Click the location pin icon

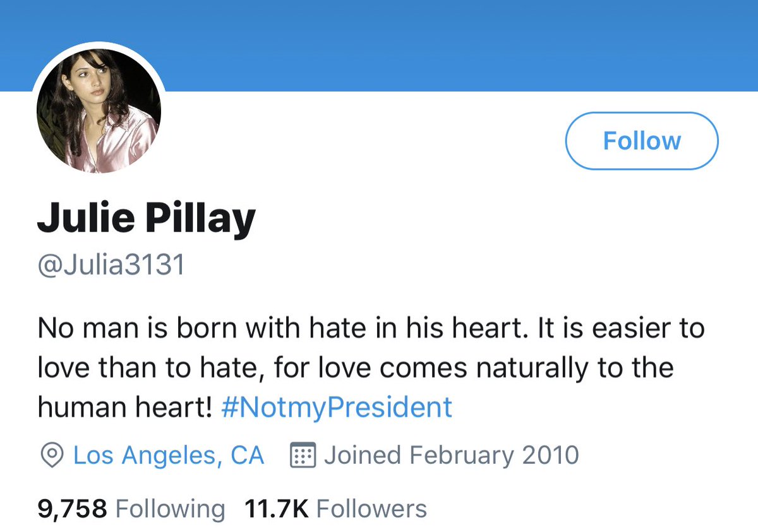[51, 455]
